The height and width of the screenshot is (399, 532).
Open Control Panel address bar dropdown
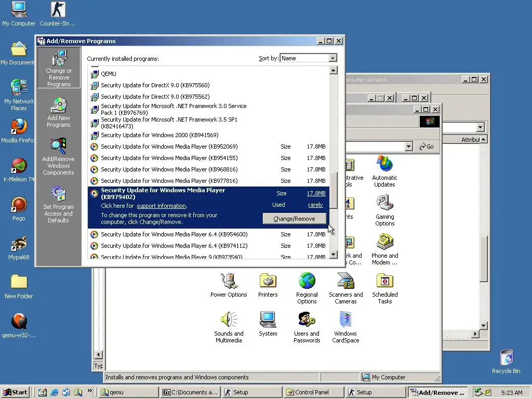(409, 147)
